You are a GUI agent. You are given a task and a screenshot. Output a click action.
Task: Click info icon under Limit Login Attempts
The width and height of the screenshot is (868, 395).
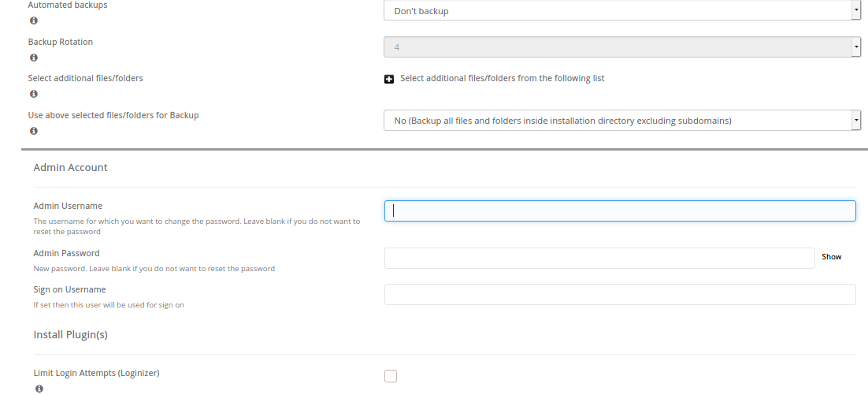[x=39, y=389]
